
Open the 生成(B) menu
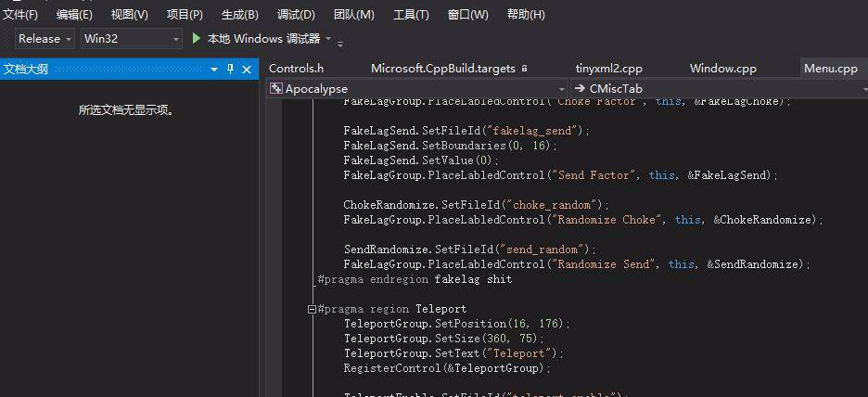coord(239,15)
